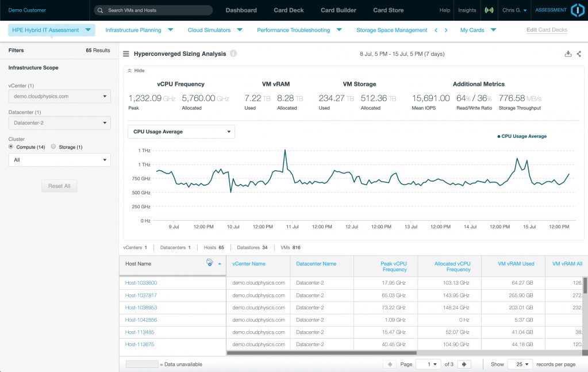This screenshot has height=372, width=588.
Task: Open the vCenter demo.cloudphysics.com dropdown
Action: (59, 97)
